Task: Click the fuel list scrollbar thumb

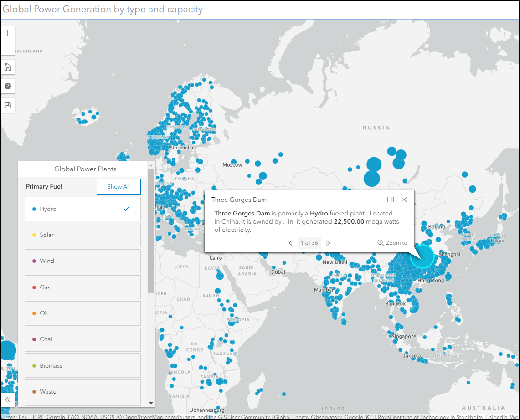Action: click(x=151, y=230)
